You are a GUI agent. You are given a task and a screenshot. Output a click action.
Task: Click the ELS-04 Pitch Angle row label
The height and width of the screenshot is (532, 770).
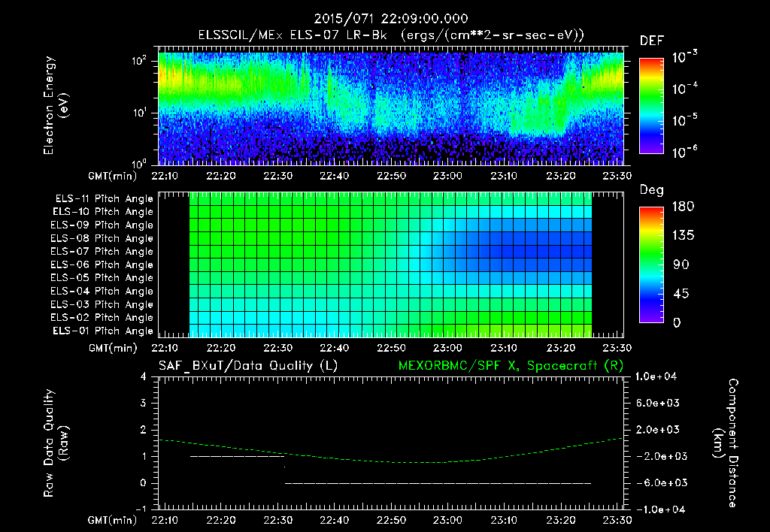pyautogui.click(x=102, y=291)
